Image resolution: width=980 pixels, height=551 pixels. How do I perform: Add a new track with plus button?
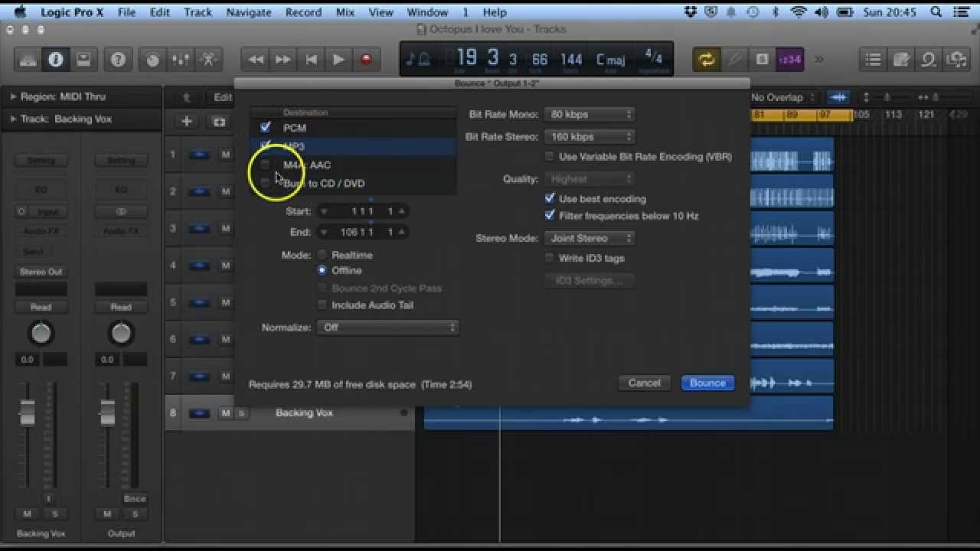[186, 121]
